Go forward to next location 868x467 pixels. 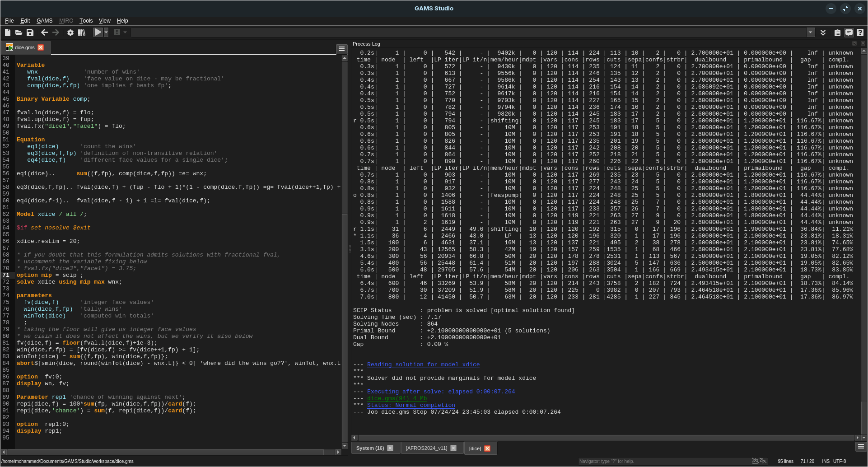pos(56,33)
